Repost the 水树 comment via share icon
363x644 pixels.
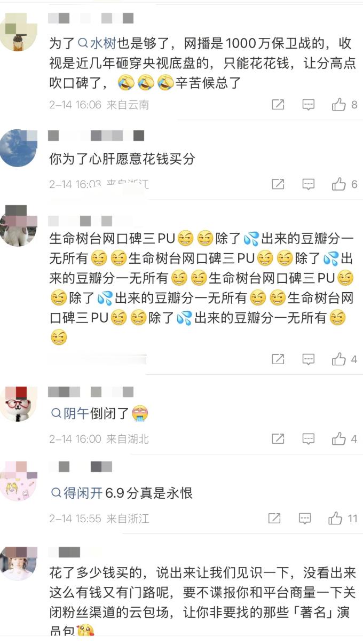point(278,105)
